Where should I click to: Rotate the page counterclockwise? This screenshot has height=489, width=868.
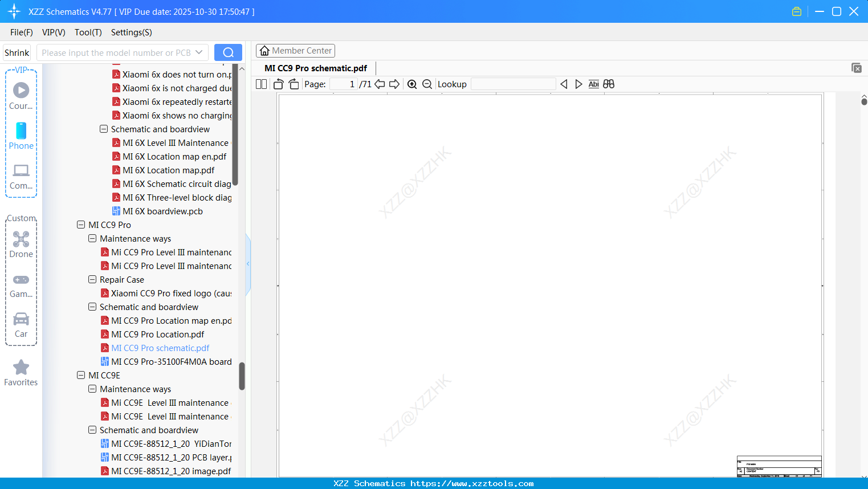pos(279,84)
